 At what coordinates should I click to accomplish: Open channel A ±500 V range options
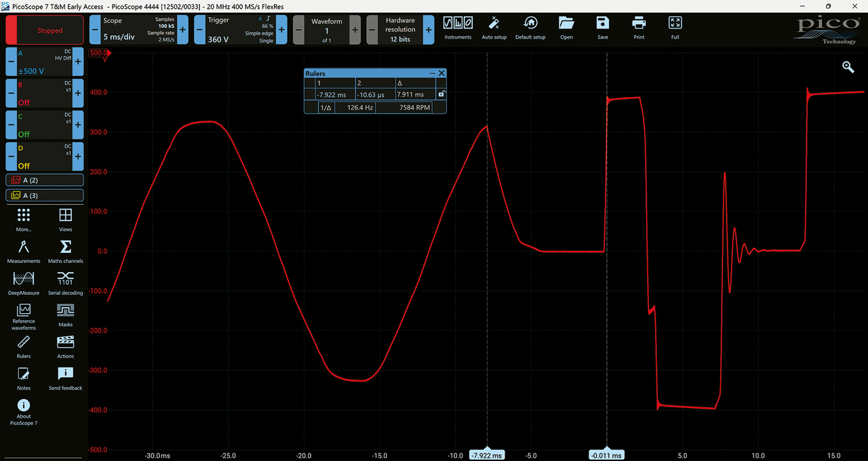pyautogui.click(x=45, y=62)
